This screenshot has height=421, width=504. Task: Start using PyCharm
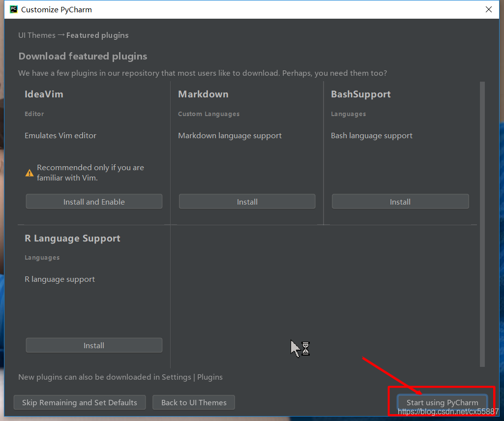coord(442,402)
